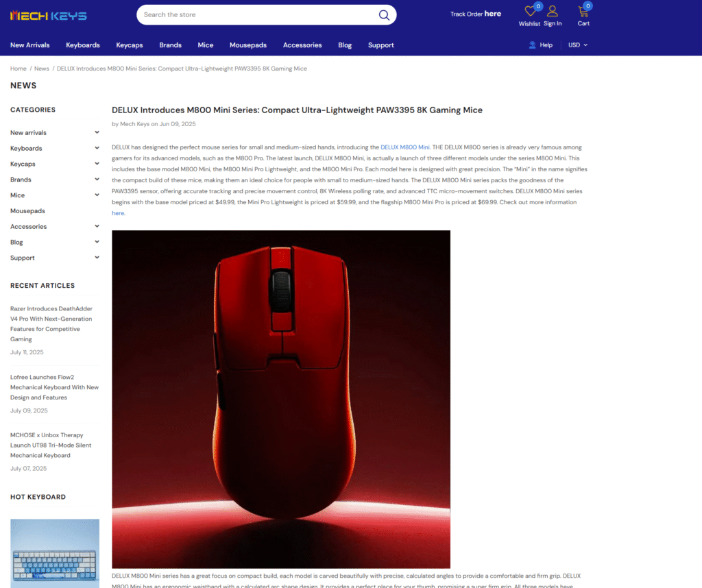Select Brands category text in sidebar

[x=21, y=180]
